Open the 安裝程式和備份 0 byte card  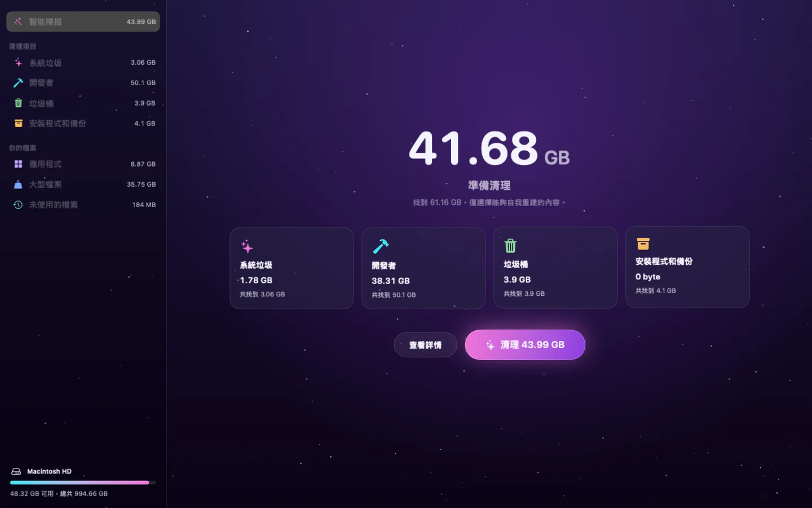[x=687, y=267]
